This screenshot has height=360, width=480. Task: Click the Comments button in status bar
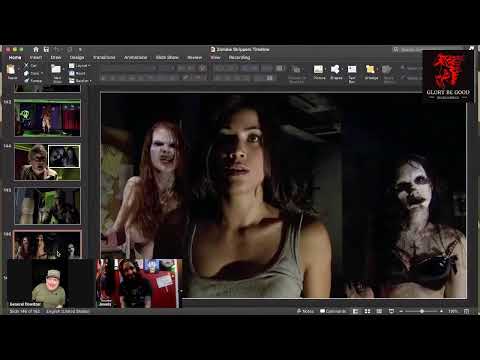333,311
